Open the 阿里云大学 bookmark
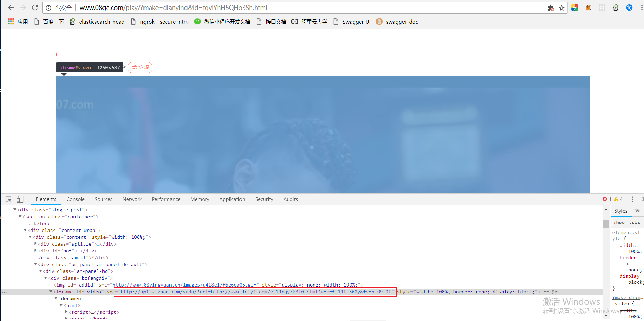 click(x=309, y=22)
